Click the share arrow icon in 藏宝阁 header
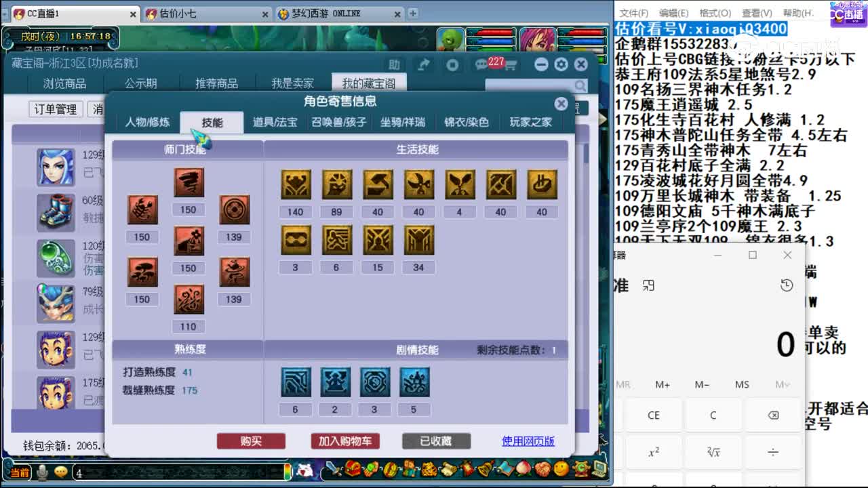Image resolution: width=868 pixels, height=488 pixels. tap(424, 64)
